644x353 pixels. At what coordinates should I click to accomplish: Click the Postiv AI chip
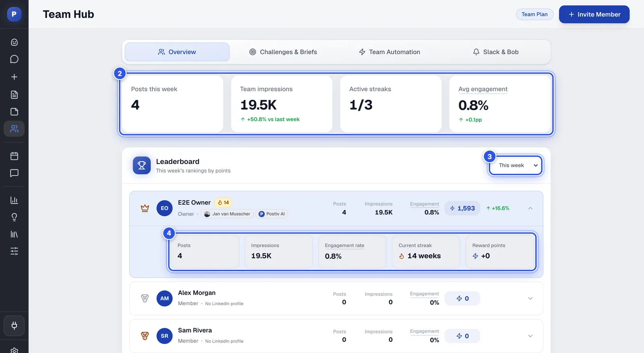click(x=272, y=214)
